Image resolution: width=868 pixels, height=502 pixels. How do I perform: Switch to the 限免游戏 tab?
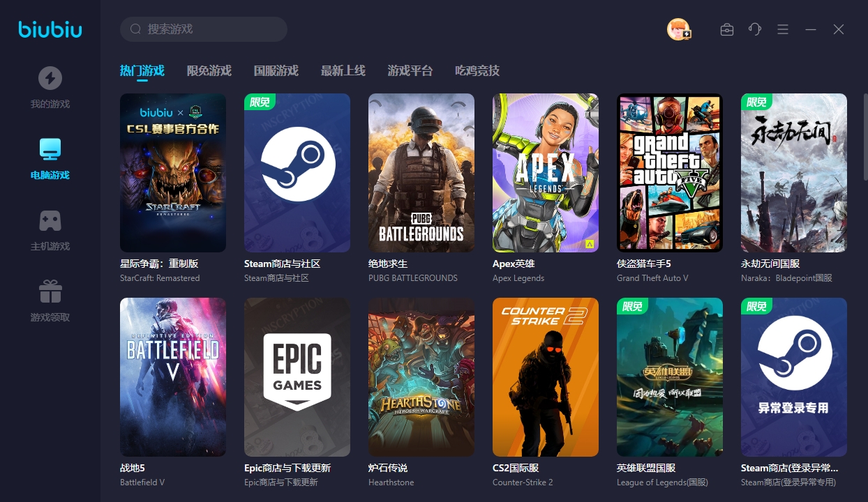209,70
